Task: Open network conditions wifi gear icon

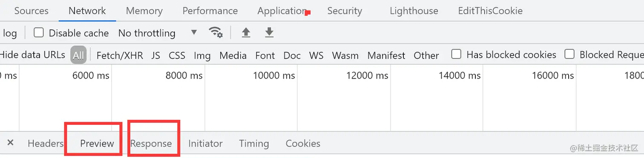Action: click(216, 32)
